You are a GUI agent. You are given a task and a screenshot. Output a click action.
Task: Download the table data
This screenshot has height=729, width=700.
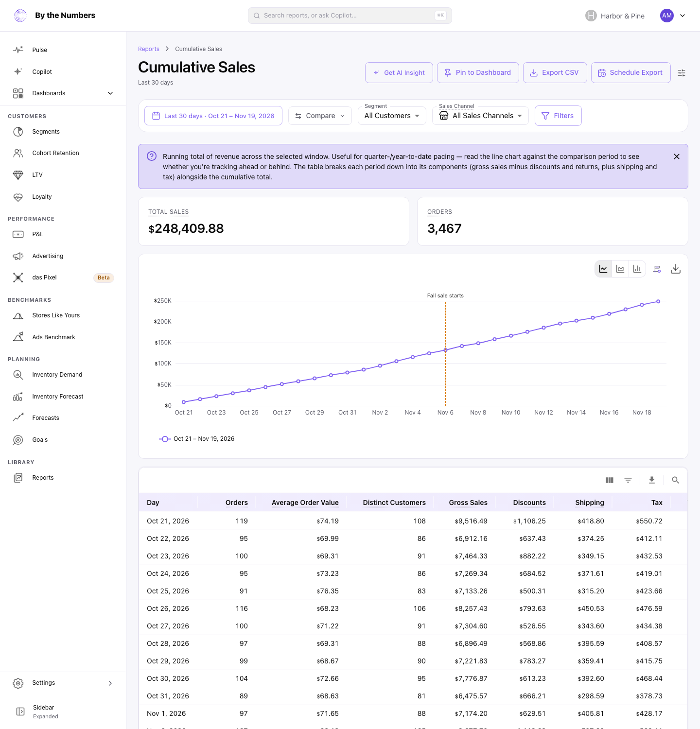pos(652,480)
